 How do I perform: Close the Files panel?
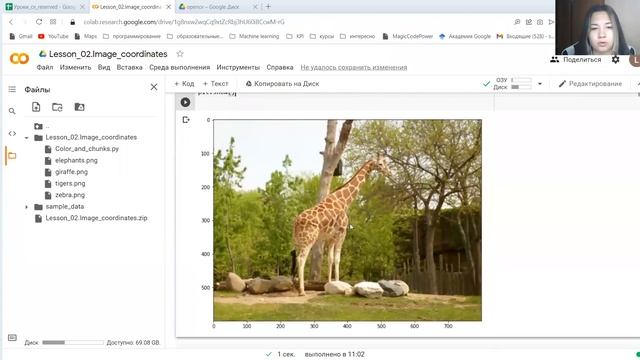154,87
